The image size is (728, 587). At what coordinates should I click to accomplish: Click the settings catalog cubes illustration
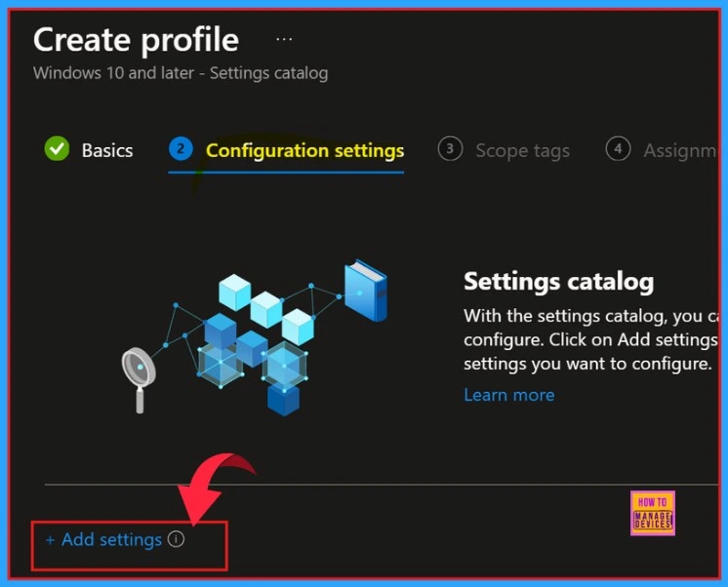click(x=255, y=337)
